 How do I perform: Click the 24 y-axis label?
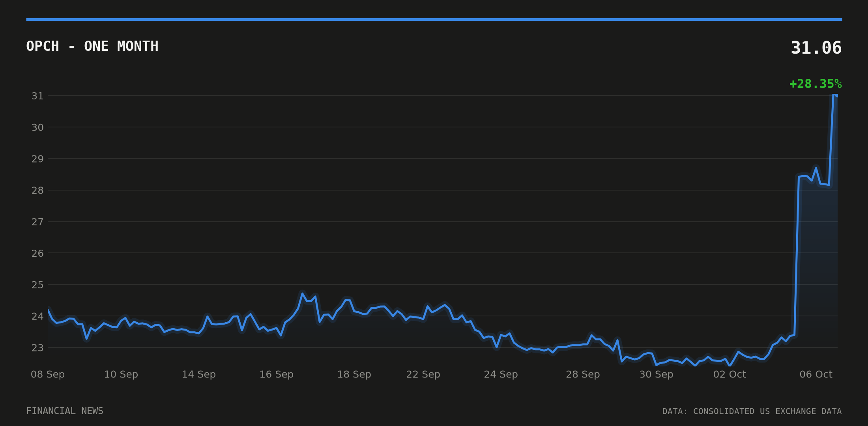37,316
